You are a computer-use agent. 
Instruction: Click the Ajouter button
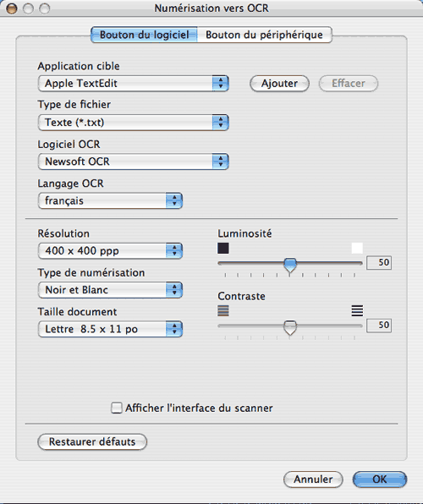(x=279, y=84)
